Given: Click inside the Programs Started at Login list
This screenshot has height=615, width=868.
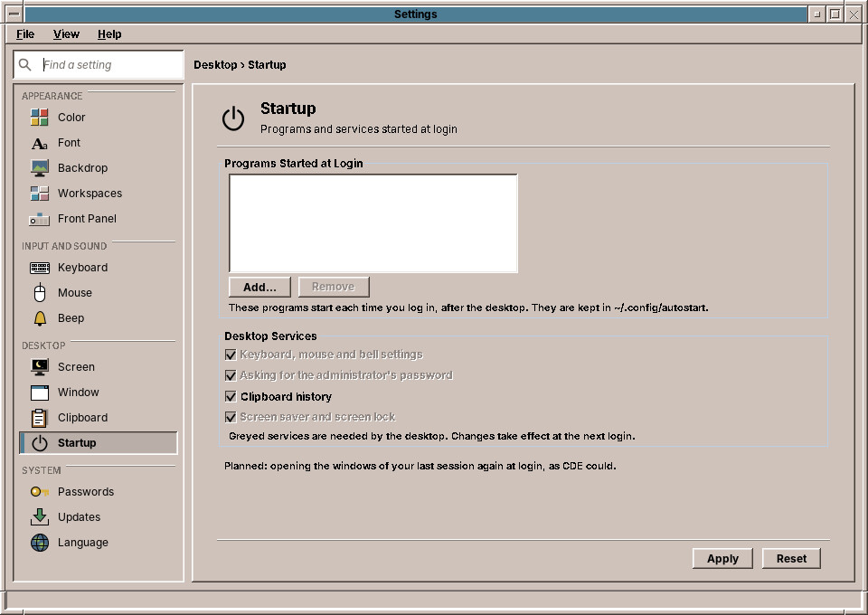Looking at the screenshot, I should tap(373, 223).
